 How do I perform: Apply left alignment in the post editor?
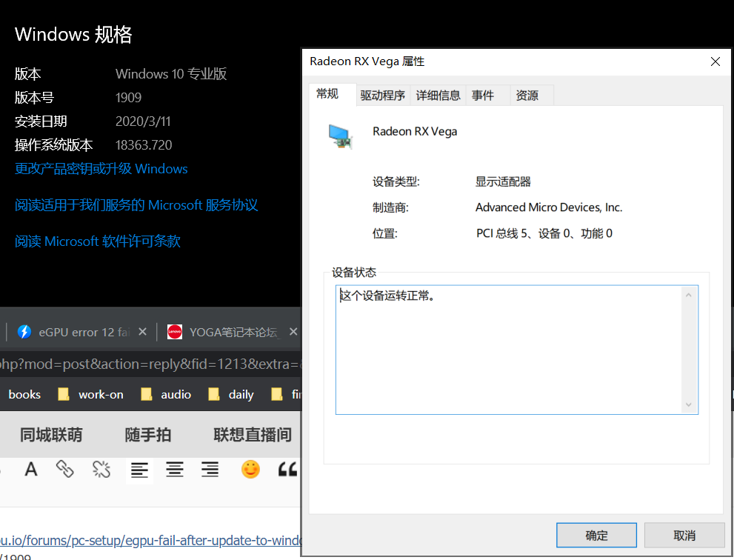pyautogui.click(x=139, y=469)
